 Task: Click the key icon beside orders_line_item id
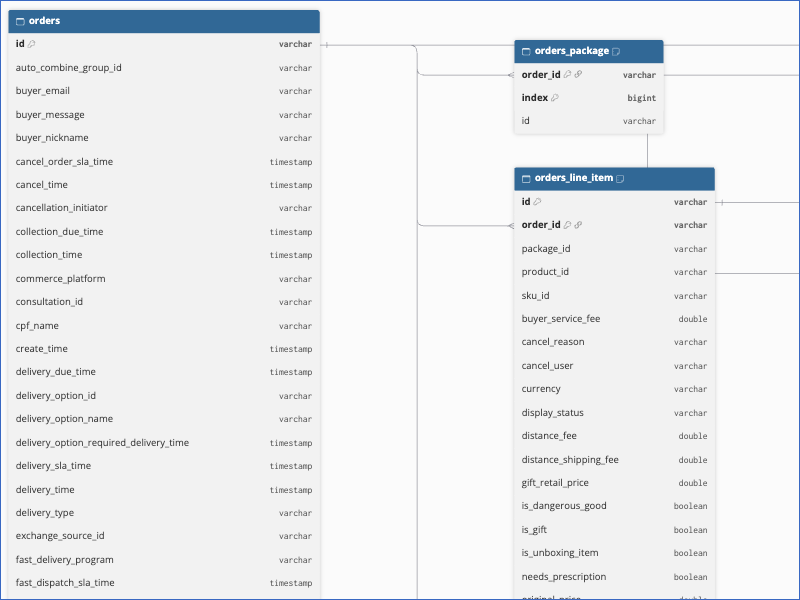click(x=537, y=202)
